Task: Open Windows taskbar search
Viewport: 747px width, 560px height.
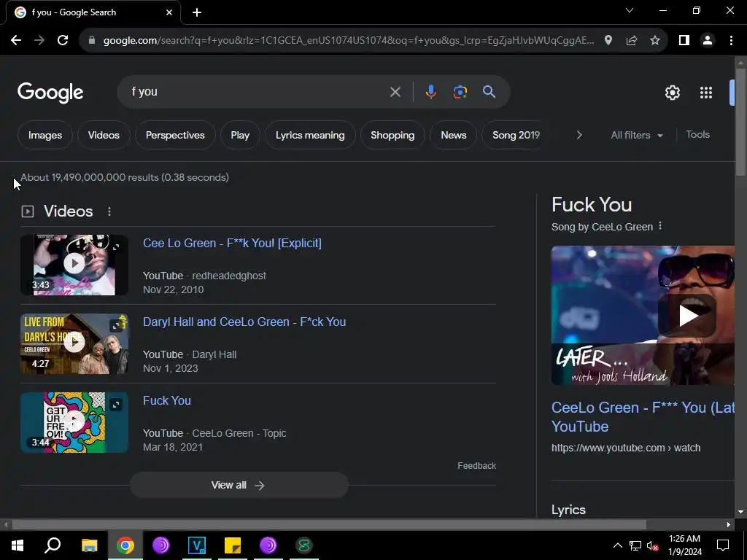Action: coord(53,545)
